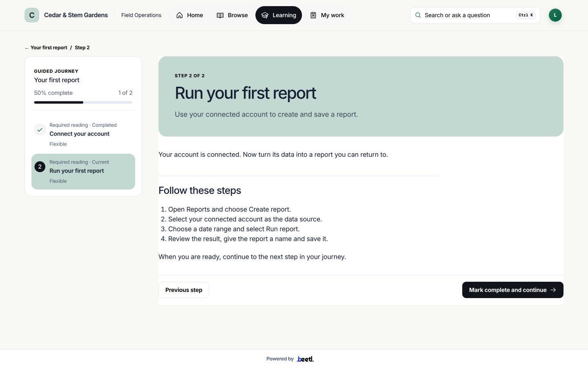Click the 50% complete text
Screen dimensions: 588x368
coord(53,93)
